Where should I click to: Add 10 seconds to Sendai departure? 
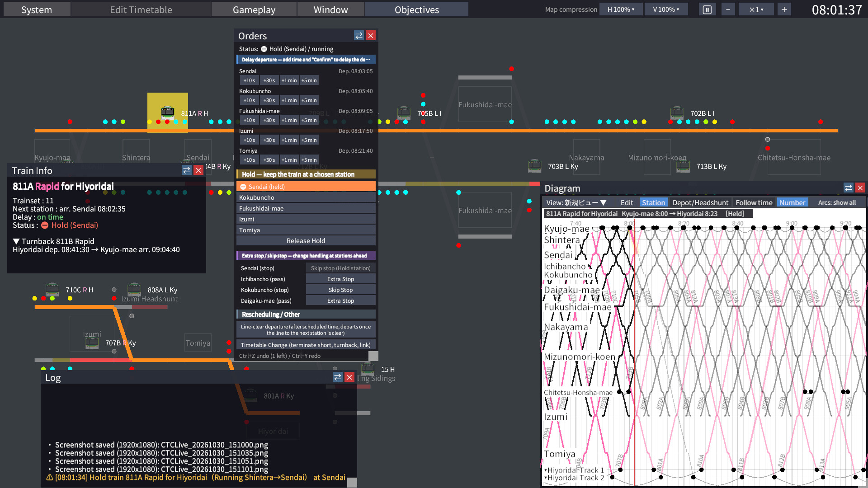[249, 80]
